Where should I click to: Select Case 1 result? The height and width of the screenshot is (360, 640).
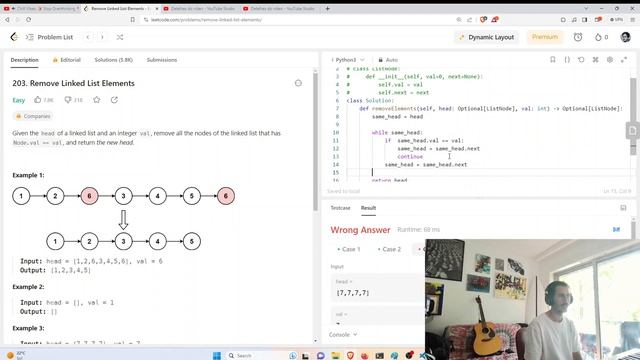(349, 249)
